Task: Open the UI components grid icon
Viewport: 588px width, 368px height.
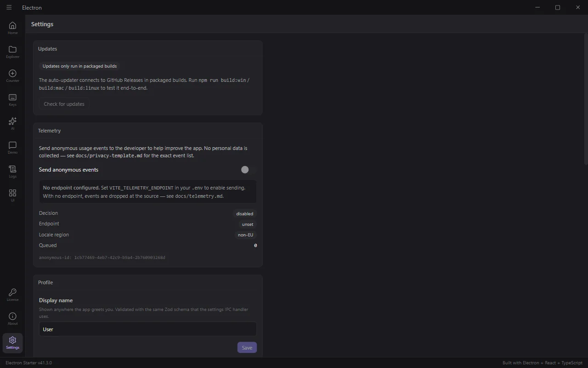Action: pyautogui.click(x=12, y=195)
